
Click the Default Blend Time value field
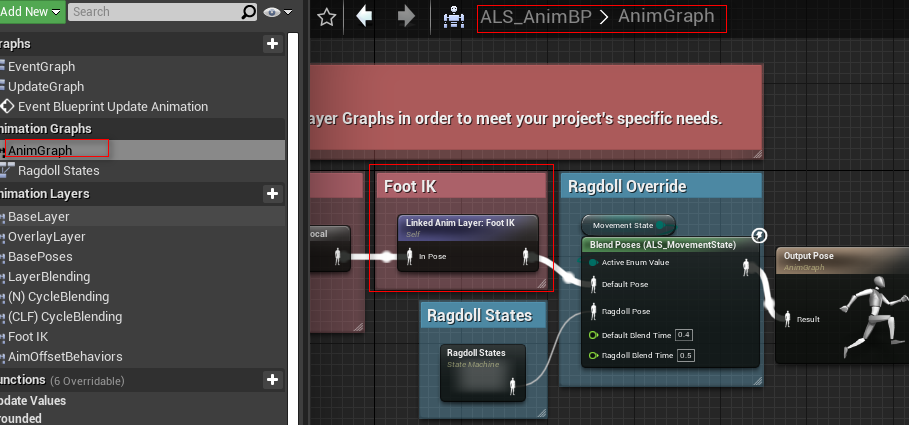coord(684,334)
